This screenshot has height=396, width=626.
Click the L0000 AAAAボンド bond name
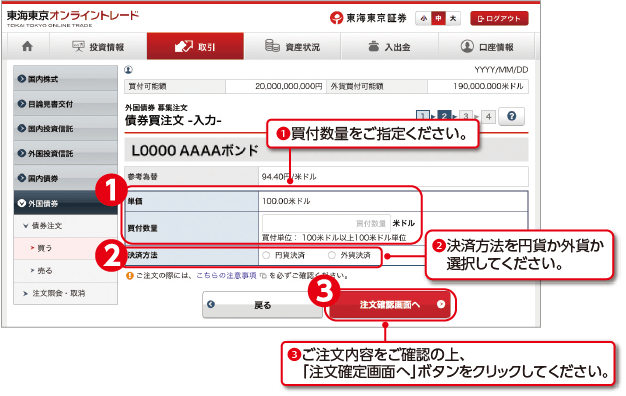[195, 150]
